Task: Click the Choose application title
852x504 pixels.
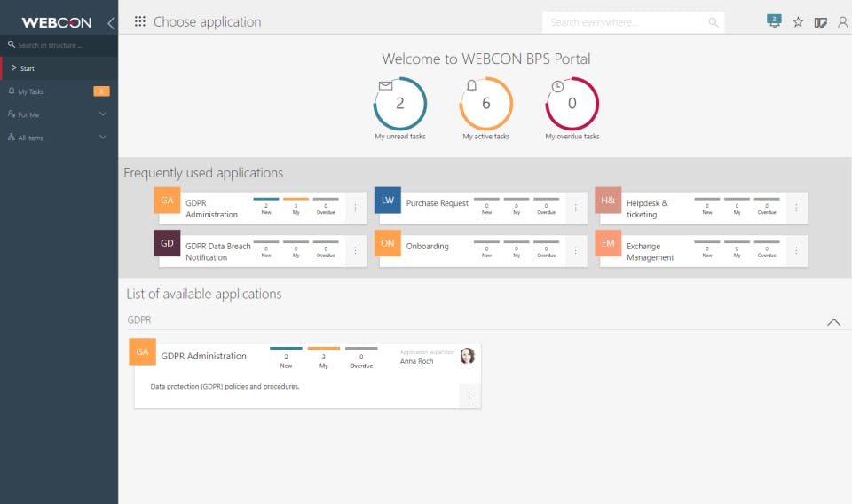Action: (207, 21)
